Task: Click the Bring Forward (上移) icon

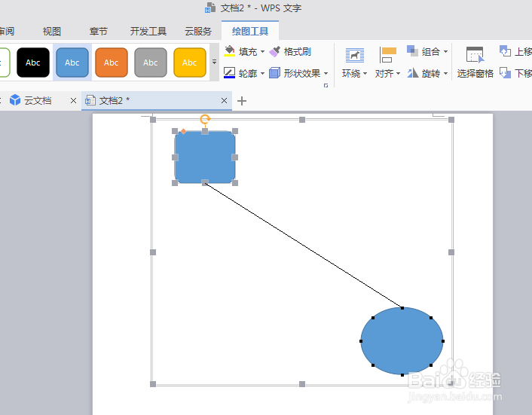Action: coord(505,51)
